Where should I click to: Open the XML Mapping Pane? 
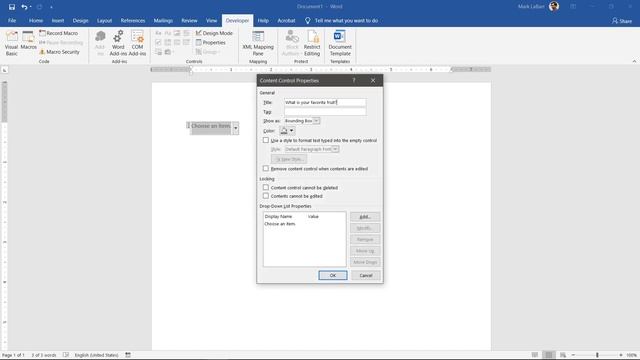[258, 43]
